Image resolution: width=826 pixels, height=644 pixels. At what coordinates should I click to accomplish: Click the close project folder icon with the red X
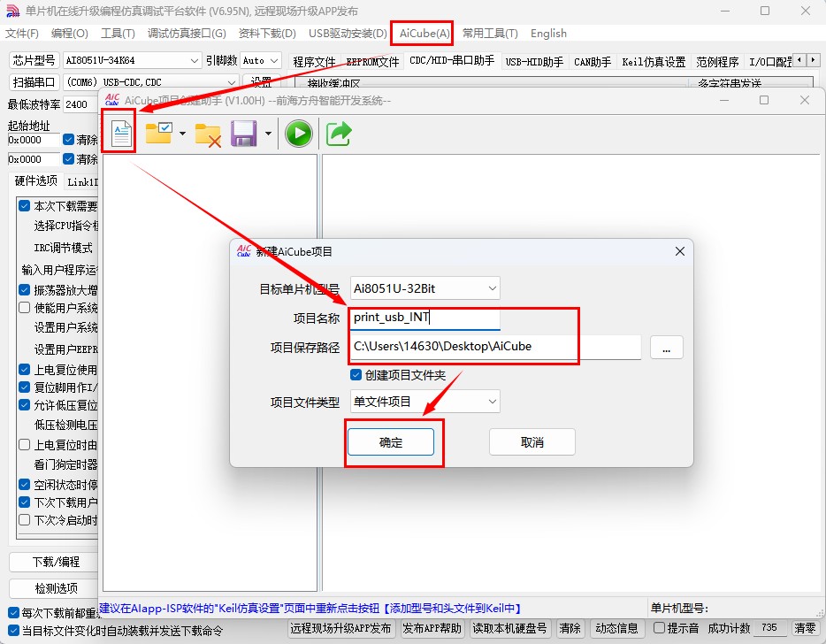click(x=208, y=134)
